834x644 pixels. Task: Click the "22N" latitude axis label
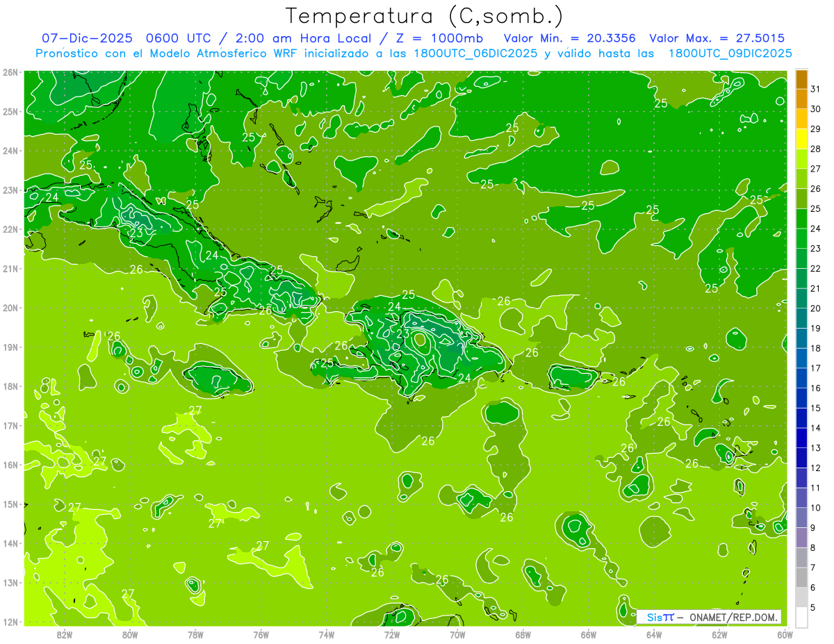pos(10,229)
